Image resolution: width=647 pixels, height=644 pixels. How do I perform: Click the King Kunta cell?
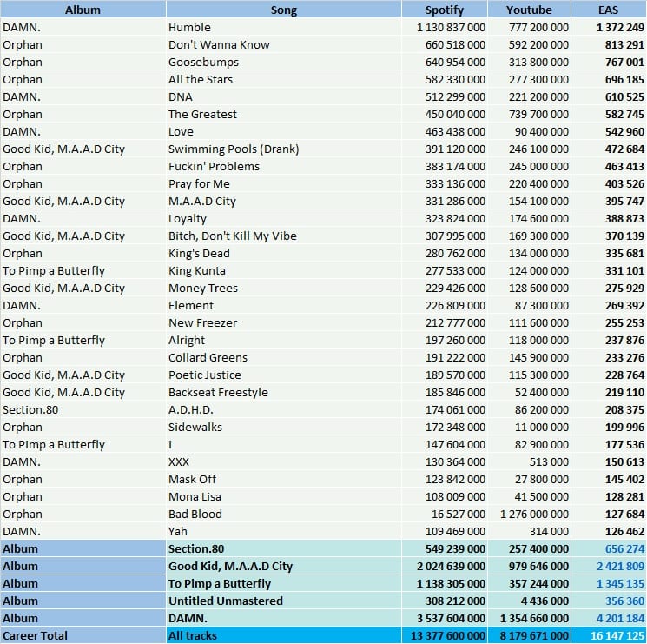point(283,270)
